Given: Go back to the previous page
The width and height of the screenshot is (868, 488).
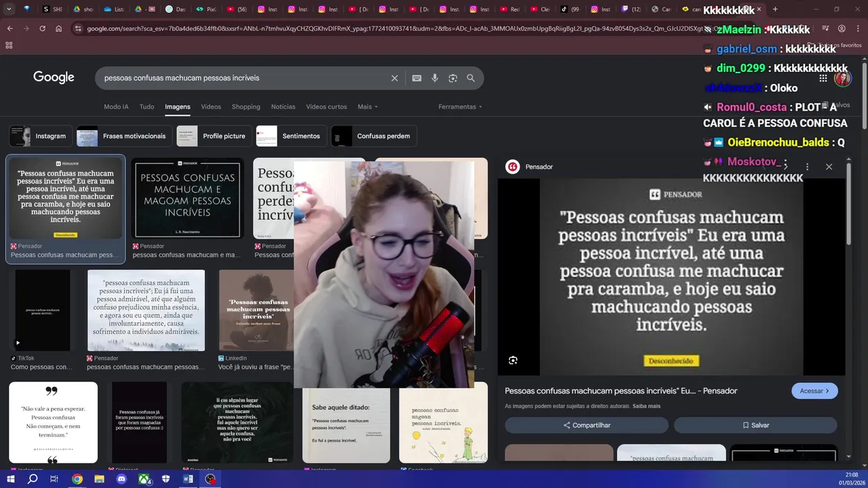Looking at the screenshot, I should tap(9, 28).
